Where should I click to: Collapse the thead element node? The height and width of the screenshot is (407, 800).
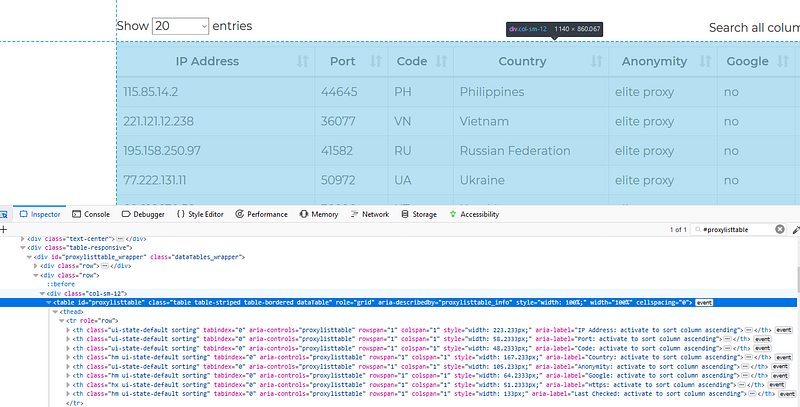pyautogui.click(x=54, y=311)
